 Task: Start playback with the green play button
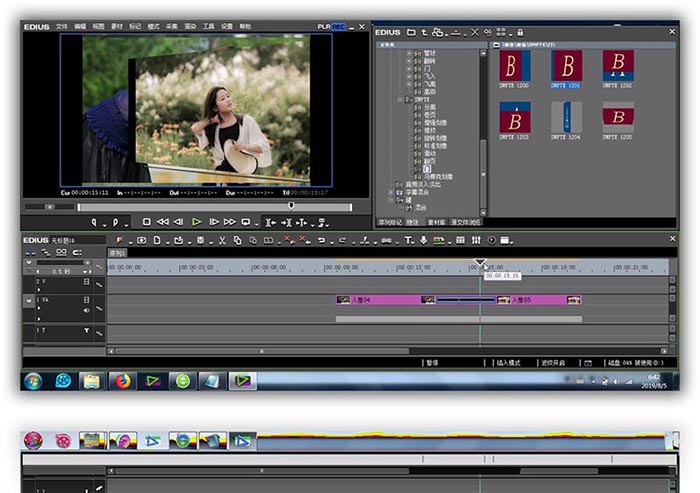point(196,221)
